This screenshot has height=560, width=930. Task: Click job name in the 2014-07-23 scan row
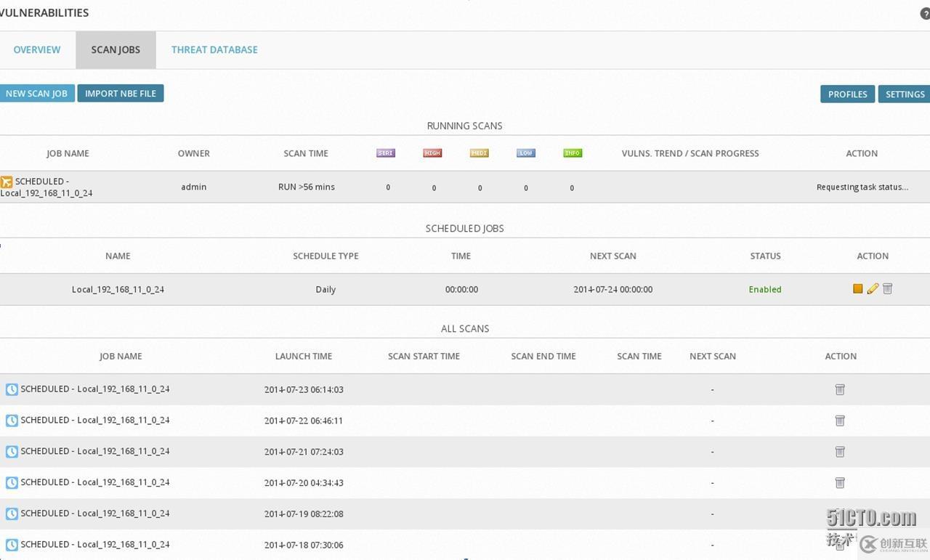[x=95, y=389]
